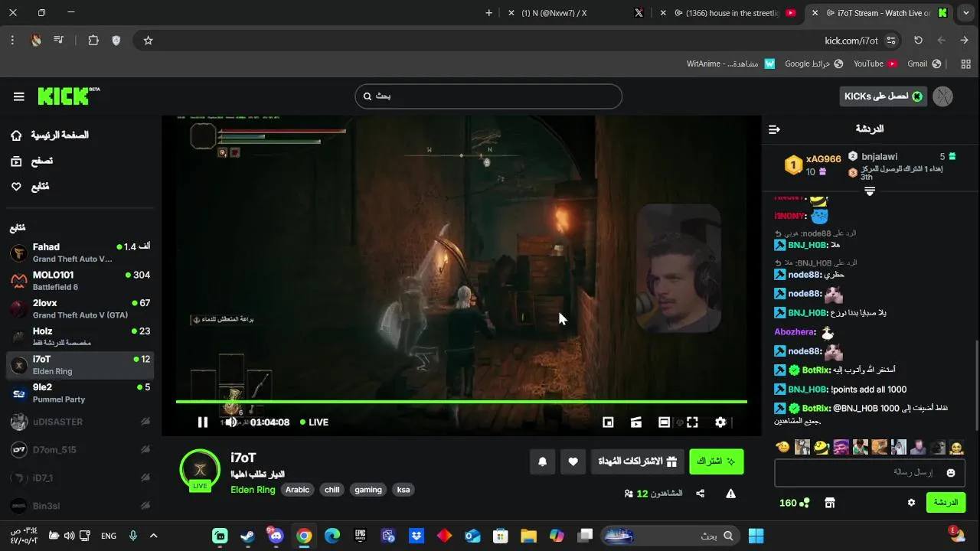Click the green stream progress bar

[x=462, y=401]
